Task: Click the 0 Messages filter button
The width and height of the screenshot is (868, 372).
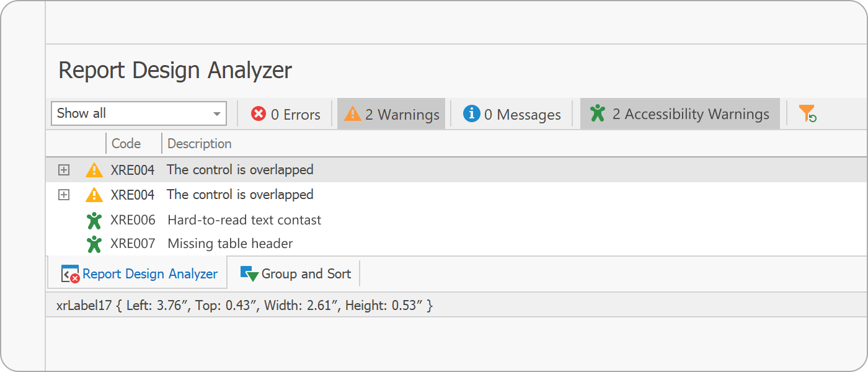Action: click(x=511, y=113)
